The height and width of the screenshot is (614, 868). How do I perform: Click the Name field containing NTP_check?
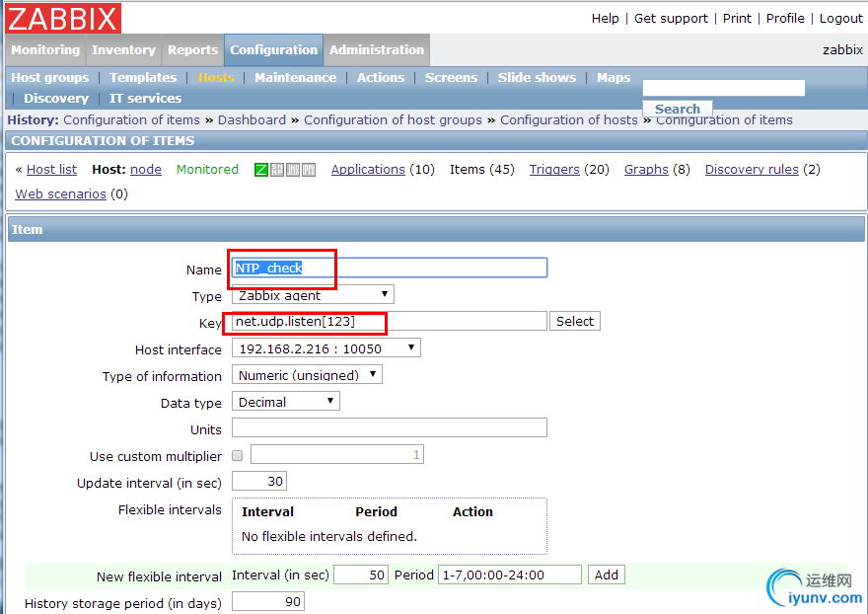390,268
